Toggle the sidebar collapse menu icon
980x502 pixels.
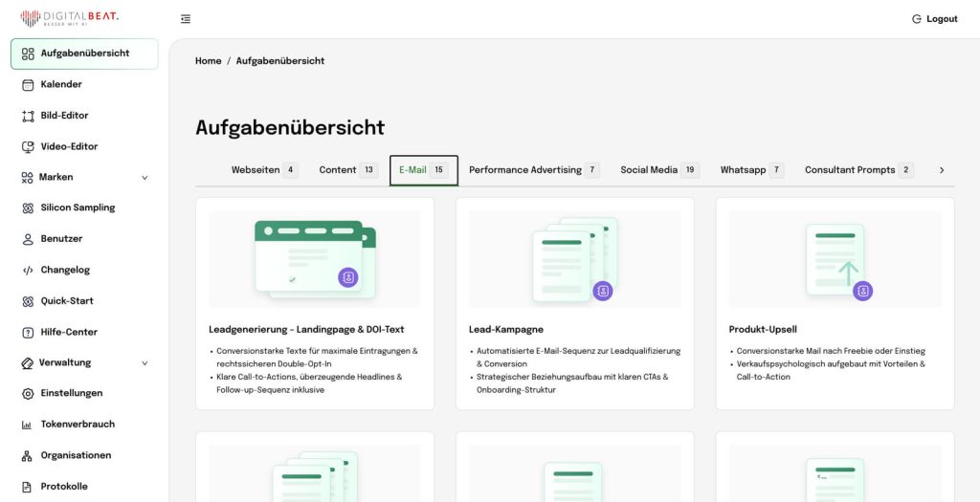[x=186, y=19]
